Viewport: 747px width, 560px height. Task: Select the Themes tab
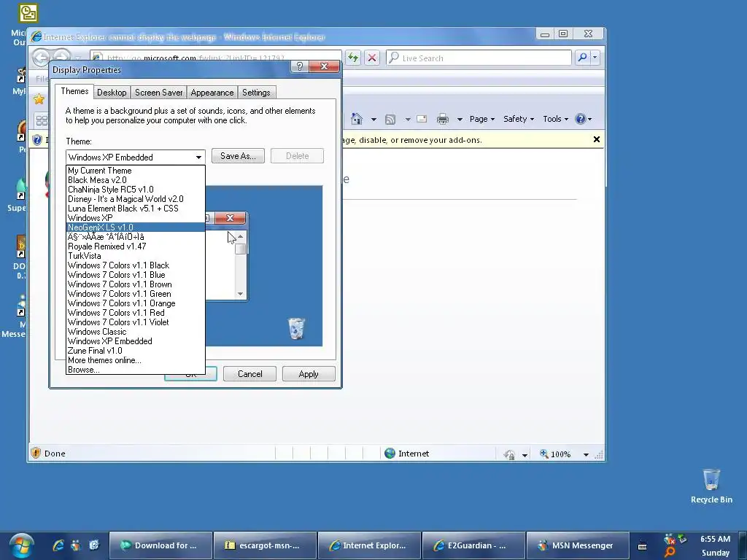[x=74, y=91]
